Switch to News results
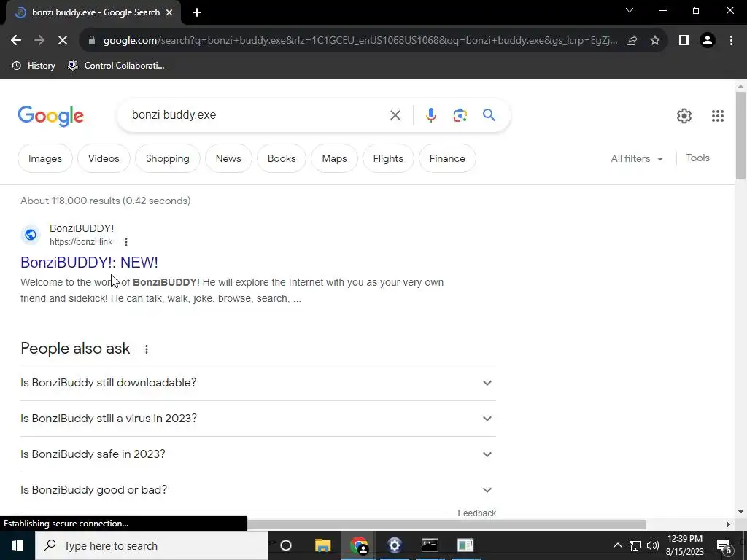This screenshot has height=560, width=747. coord(228,158)
